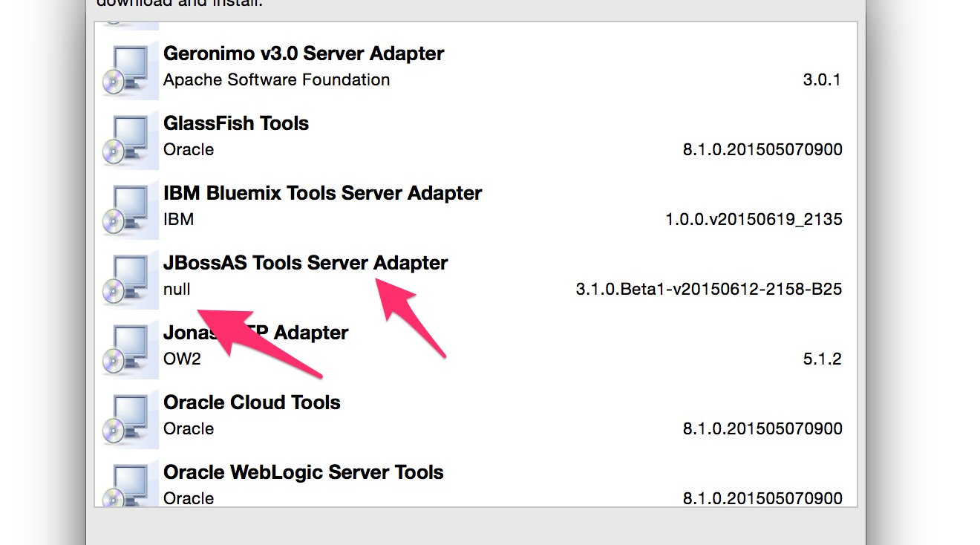Click the 3.1.0.Beta1 version of JBossAS
This screenshot has height=545, width=980.
point(708,289)
